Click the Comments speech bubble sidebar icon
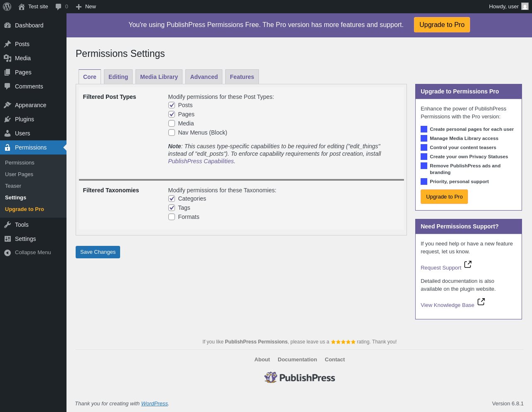532x412 pixels. (7, 86)
